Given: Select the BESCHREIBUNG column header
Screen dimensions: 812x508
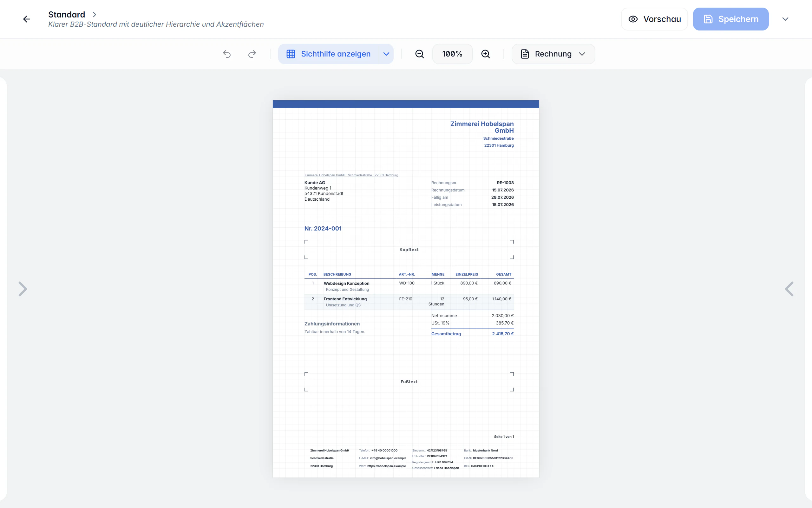Looking at the screenshot, I should 337,275.
